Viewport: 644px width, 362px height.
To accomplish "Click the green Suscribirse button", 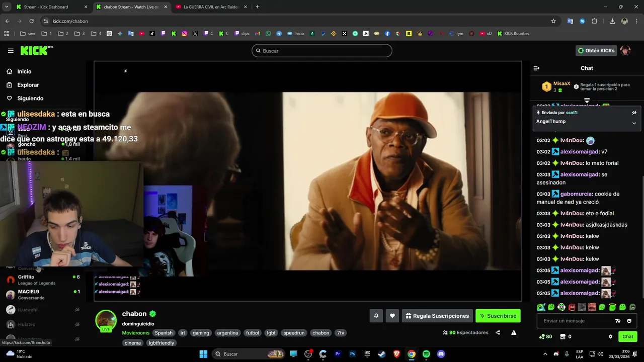I will (x=498, y=316).
